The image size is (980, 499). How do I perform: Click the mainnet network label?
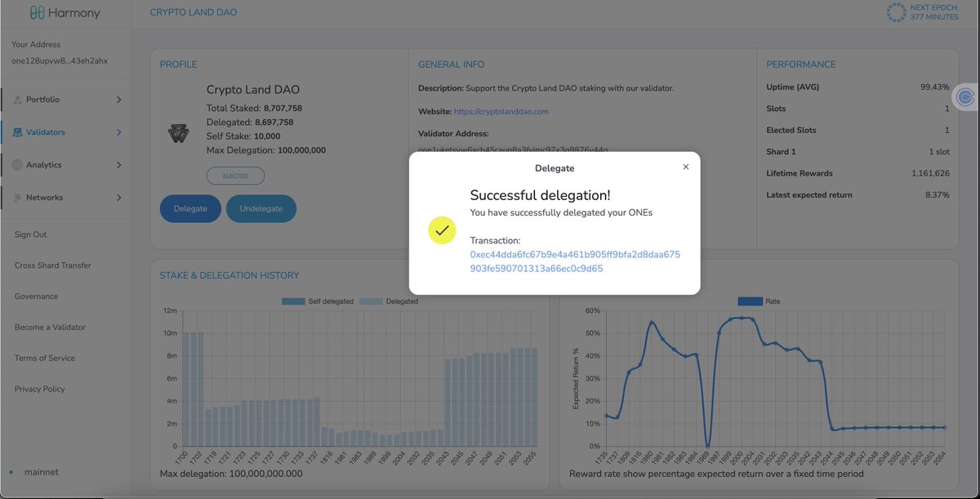point(40,472)
